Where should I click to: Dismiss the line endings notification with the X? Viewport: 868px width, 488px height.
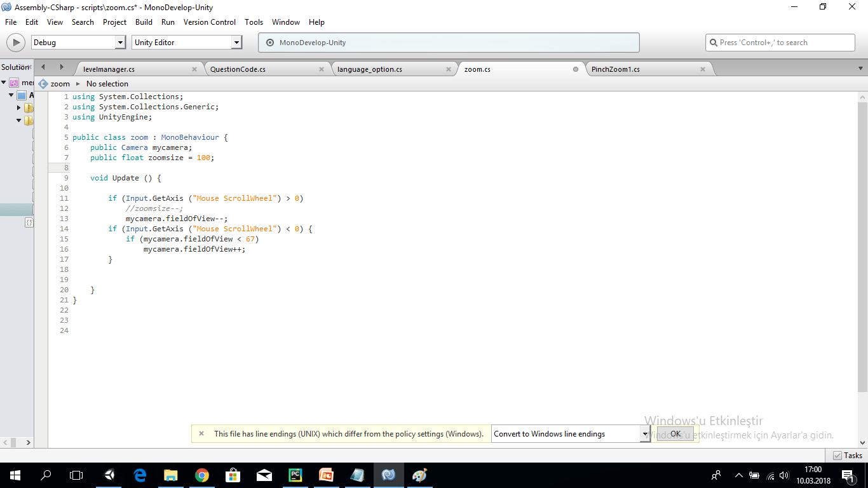[201, 433]
